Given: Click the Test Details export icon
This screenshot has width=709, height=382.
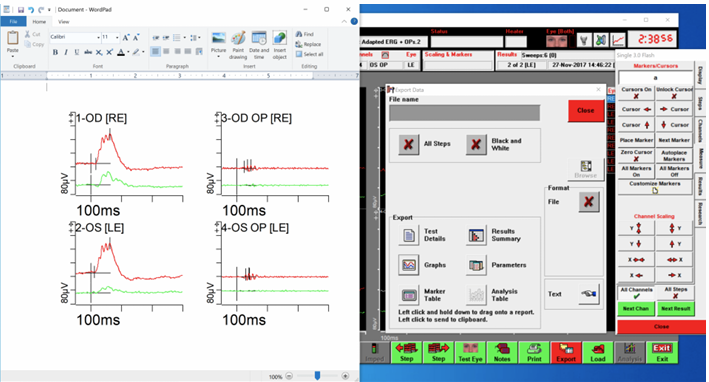Looking at the screenshot, I should pyautogui.click(x=409, y=235).
